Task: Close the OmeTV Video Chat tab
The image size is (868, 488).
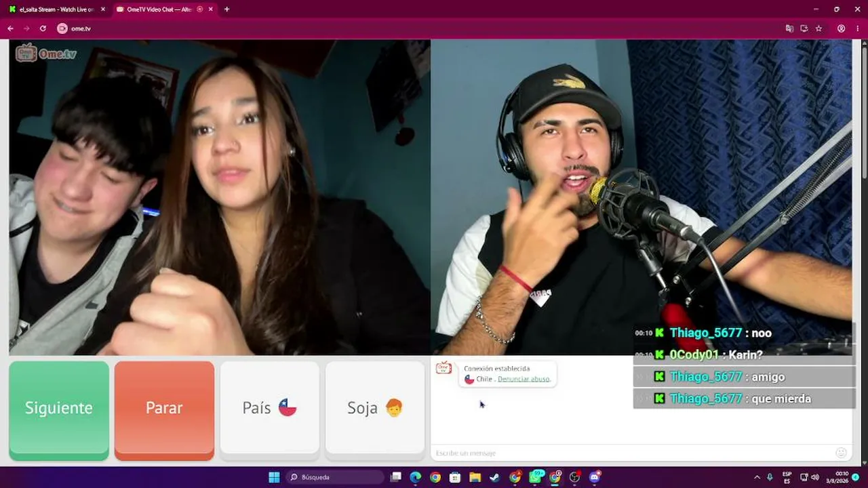Action: coord(211,9)
